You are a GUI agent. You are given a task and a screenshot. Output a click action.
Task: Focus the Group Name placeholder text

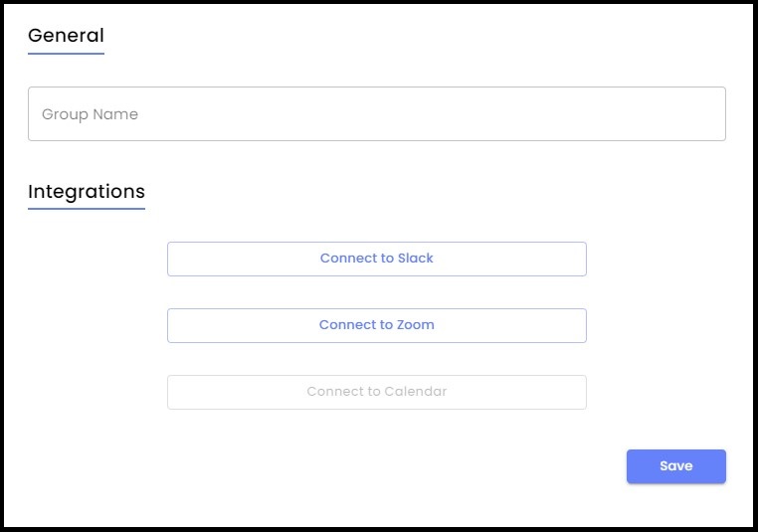[x=91, y=114]
